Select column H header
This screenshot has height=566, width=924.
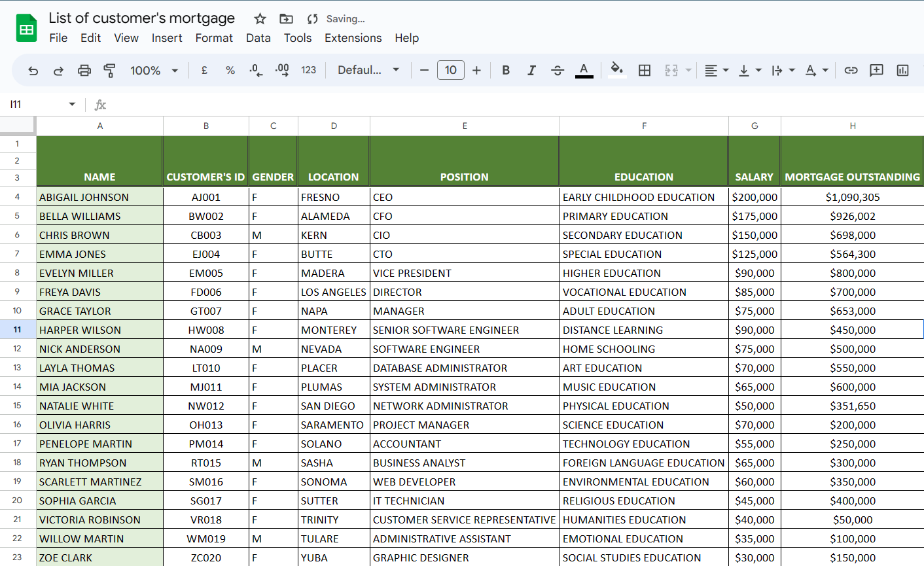(x=853, y=126)
